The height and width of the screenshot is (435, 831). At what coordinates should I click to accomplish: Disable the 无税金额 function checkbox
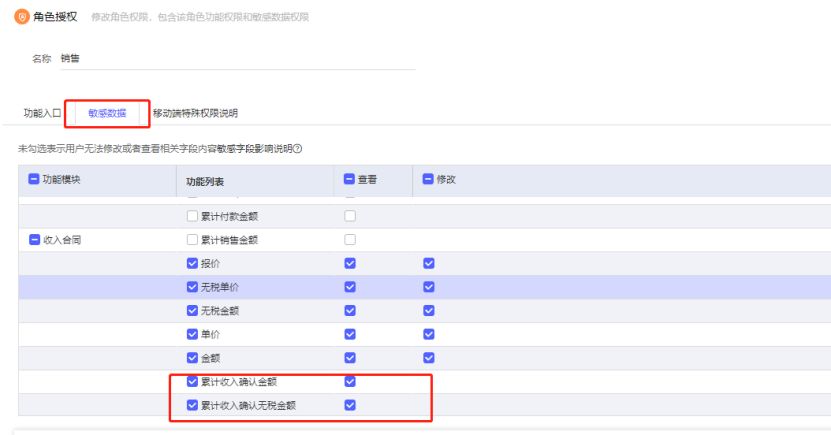point(193,311)
